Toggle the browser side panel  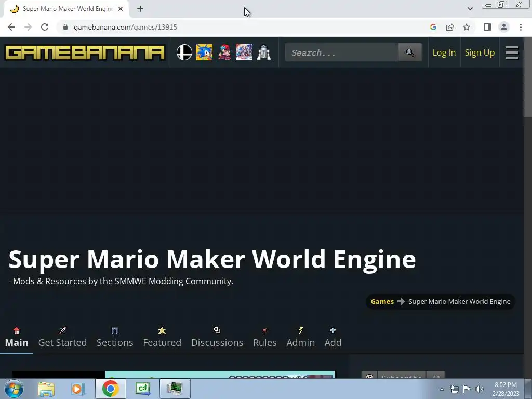coord(487,27)
